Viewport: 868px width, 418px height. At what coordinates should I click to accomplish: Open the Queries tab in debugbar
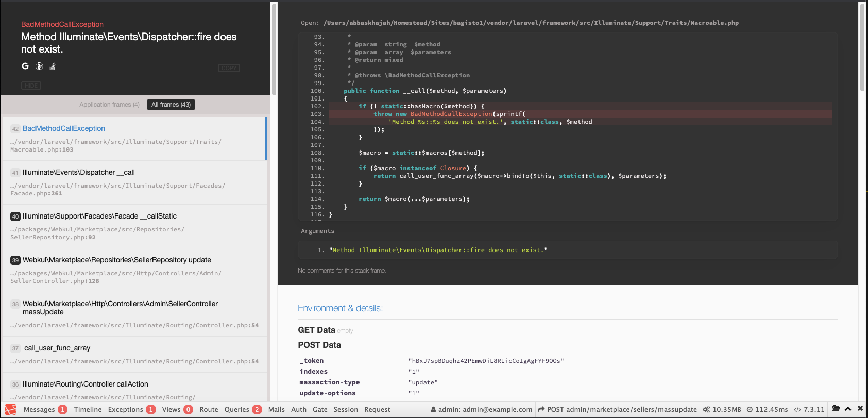(243, 409)
